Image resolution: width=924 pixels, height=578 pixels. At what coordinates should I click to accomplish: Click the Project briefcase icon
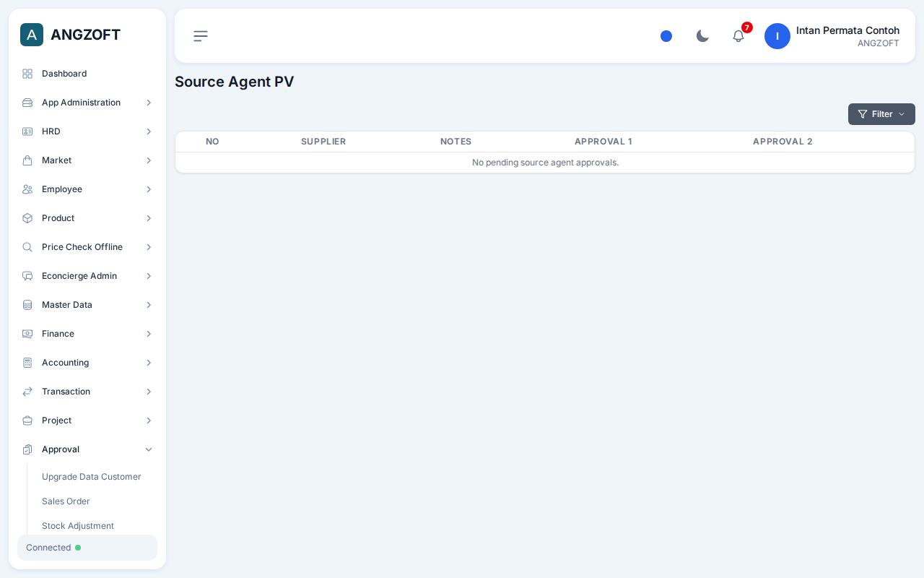pos(27,420)
